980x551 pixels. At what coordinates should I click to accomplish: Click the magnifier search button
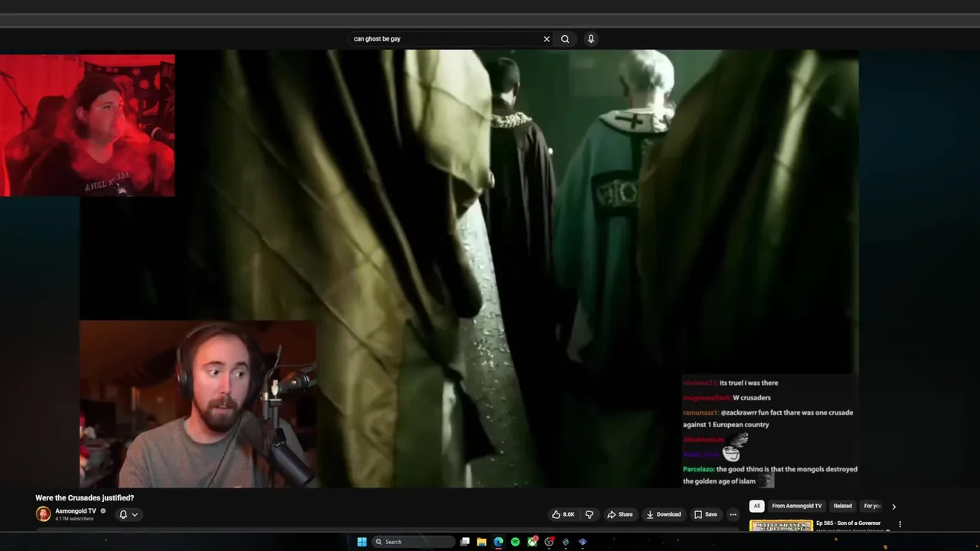(x=565, y=39)
